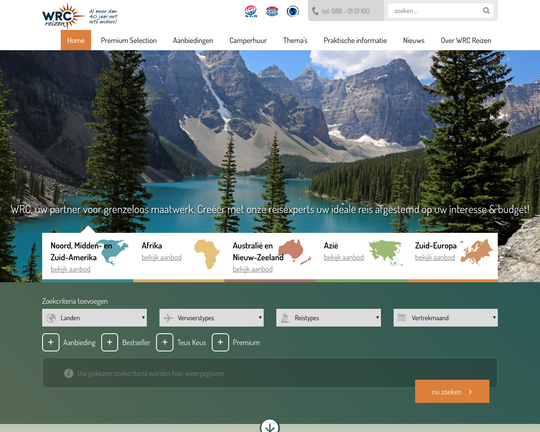Click the orange nu zoeken button
The image size is (540, 432).
(x=452, y=392)
